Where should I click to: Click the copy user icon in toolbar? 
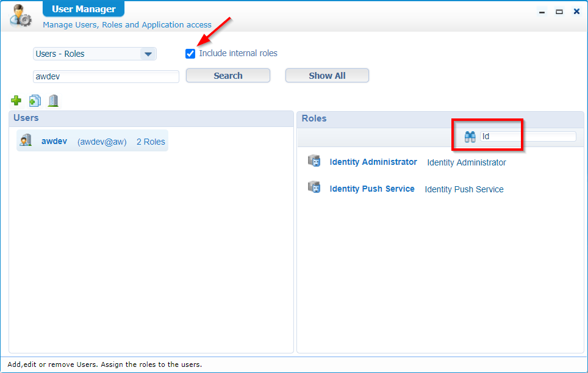tap(35, 101)
